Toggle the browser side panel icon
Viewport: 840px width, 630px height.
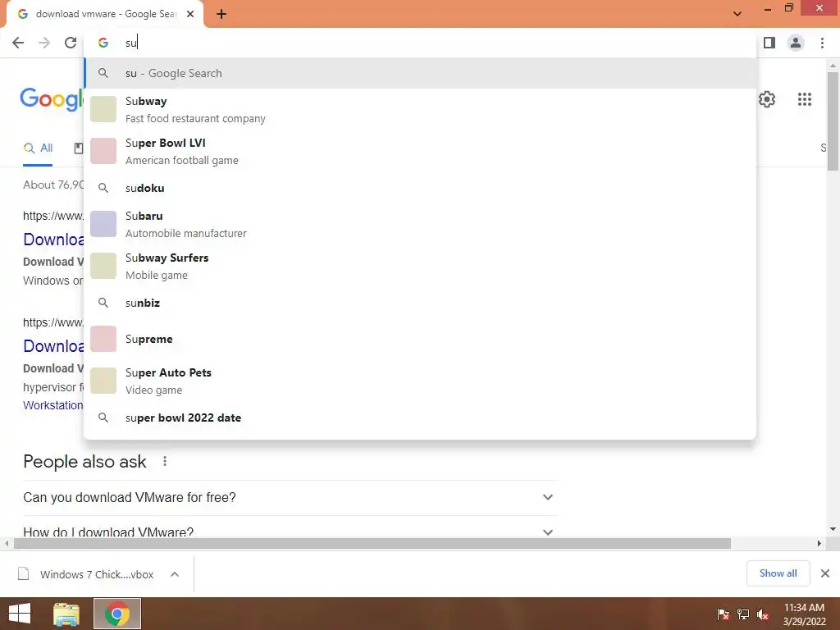coord(769,43)
